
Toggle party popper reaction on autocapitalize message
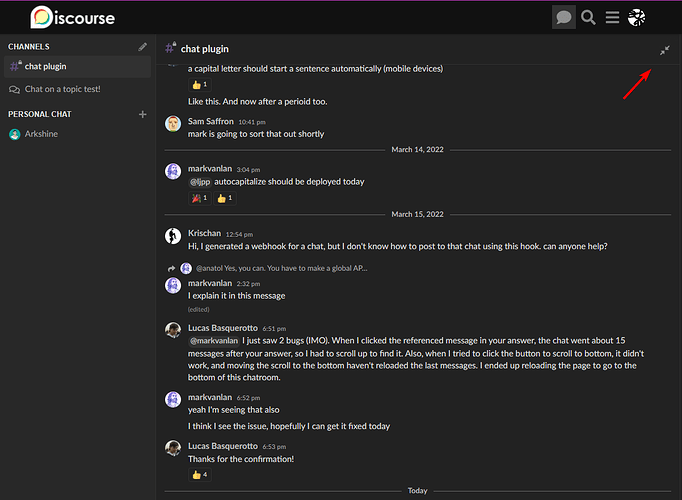click(200, 198)
